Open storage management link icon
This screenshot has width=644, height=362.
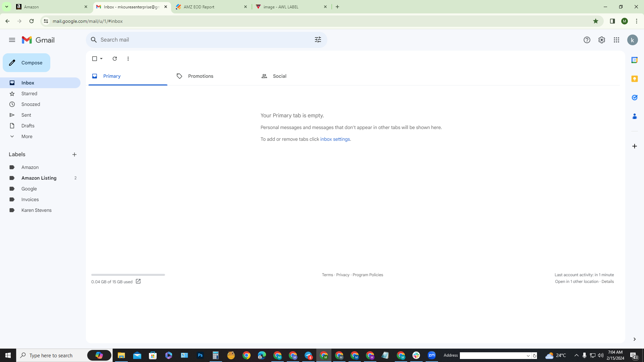[x=138, y=282]
